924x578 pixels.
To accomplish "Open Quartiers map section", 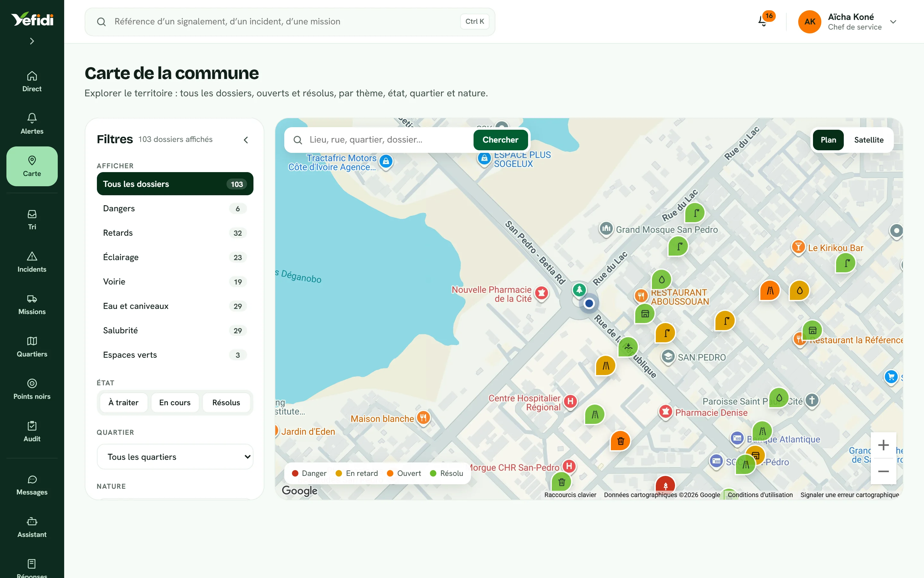I will [x=32, y=347].
